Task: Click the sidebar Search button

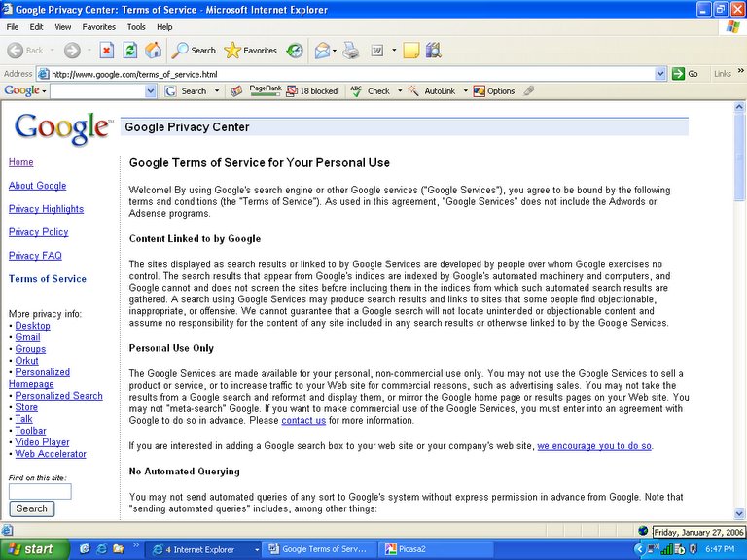Action: [x=31, y=508]
